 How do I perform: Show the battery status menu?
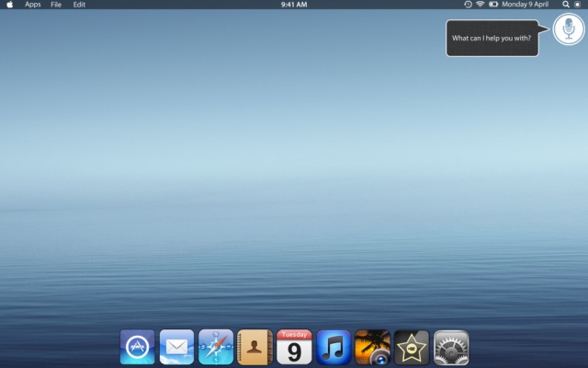pyautogui.click(x=493, y=5)
